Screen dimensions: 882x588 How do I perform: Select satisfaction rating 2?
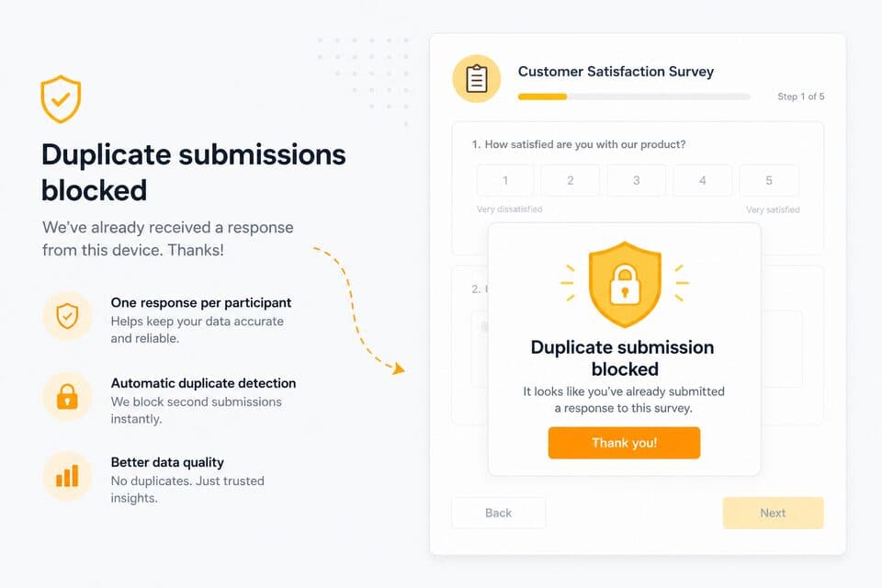pyautogui.click(x=571, y=181)
